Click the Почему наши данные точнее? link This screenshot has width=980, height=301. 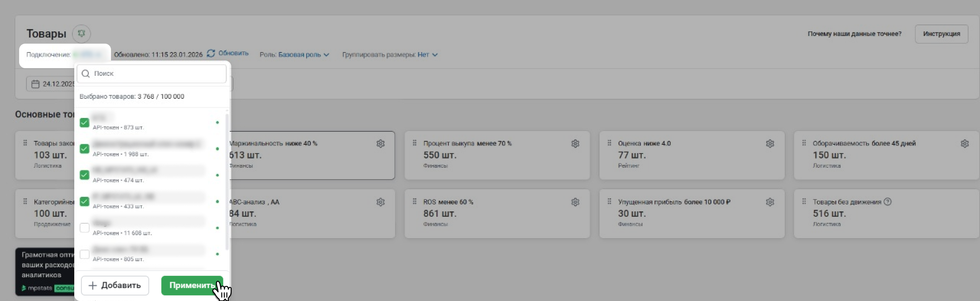(x=854, y=34)
